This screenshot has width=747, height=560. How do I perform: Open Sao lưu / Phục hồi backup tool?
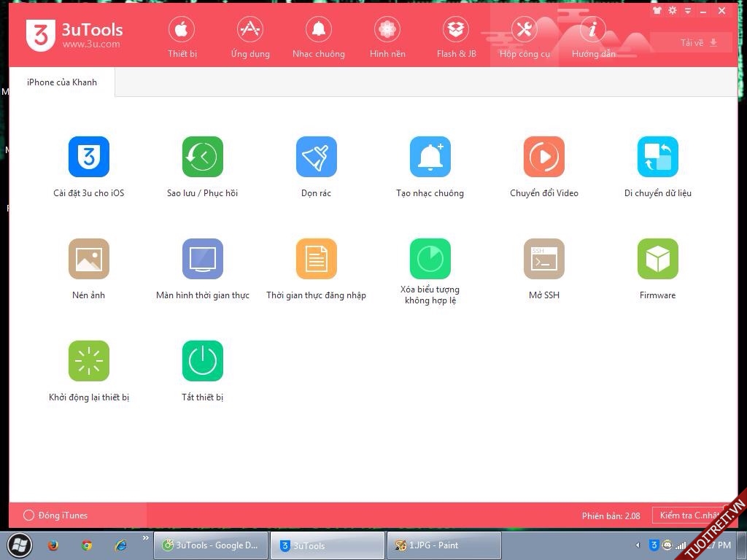(202, 157)
